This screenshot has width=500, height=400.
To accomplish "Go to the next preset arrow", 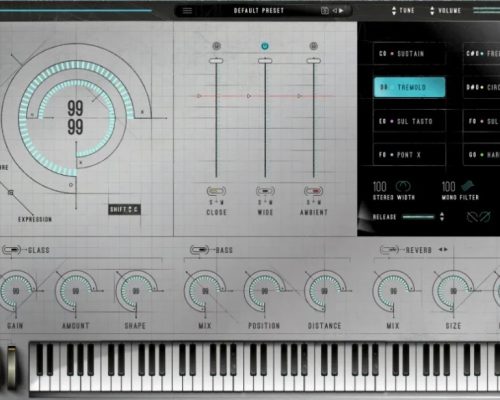I will 341,11.
